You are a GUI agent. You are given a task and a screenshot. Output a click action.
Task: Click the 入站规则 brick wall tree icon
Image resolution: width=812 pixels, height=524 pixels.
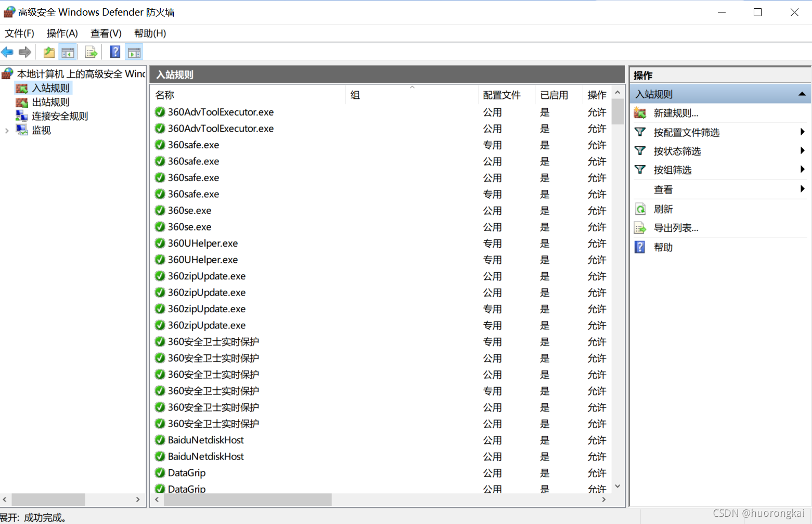tap(22, 88)
